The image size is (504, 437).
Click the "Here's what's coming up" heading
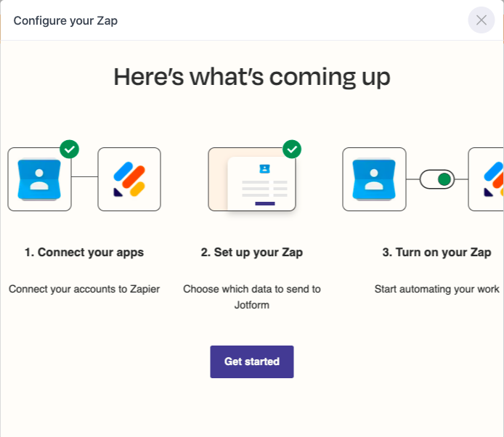[x=252, y=77]
